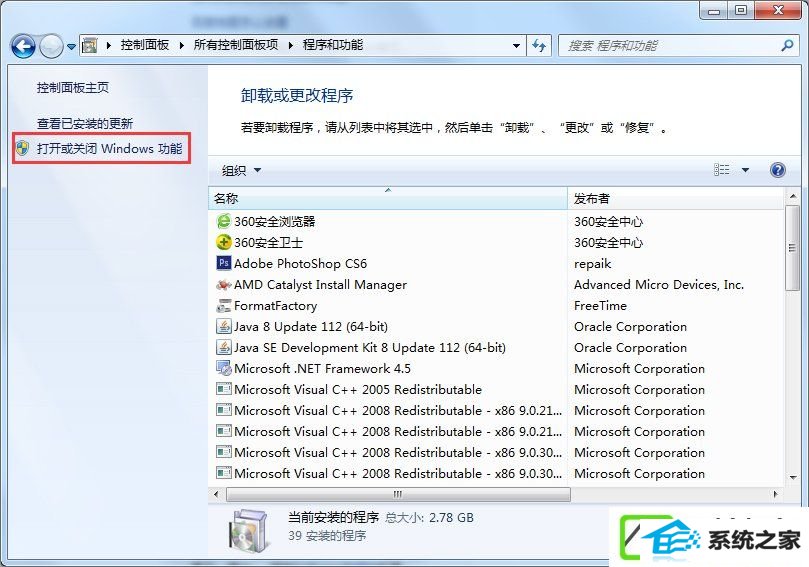Viewport: 809px width, 567px height.
Task: Click the change view icon
Action: [x=722, y=170]
